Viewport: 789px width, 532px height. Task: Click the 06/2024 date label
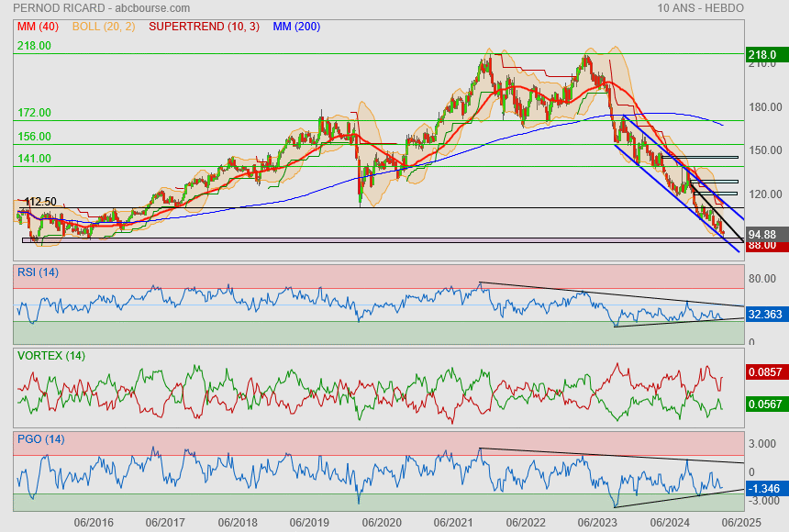click(x=670, y=523)
